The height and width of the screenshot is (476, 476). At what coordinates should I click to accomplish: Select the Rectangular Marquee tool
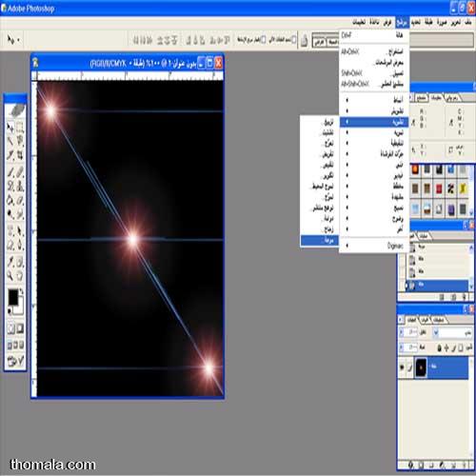[20, 128]
